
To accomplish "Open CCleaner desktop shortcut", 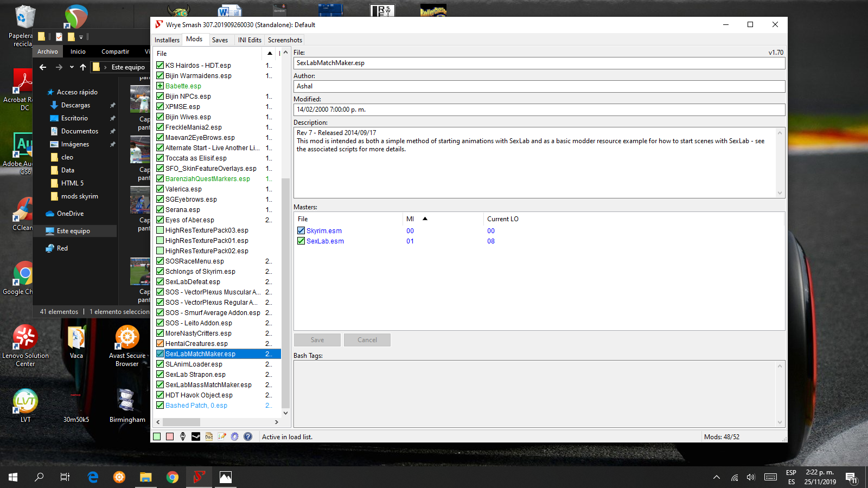I will (22, 214).
